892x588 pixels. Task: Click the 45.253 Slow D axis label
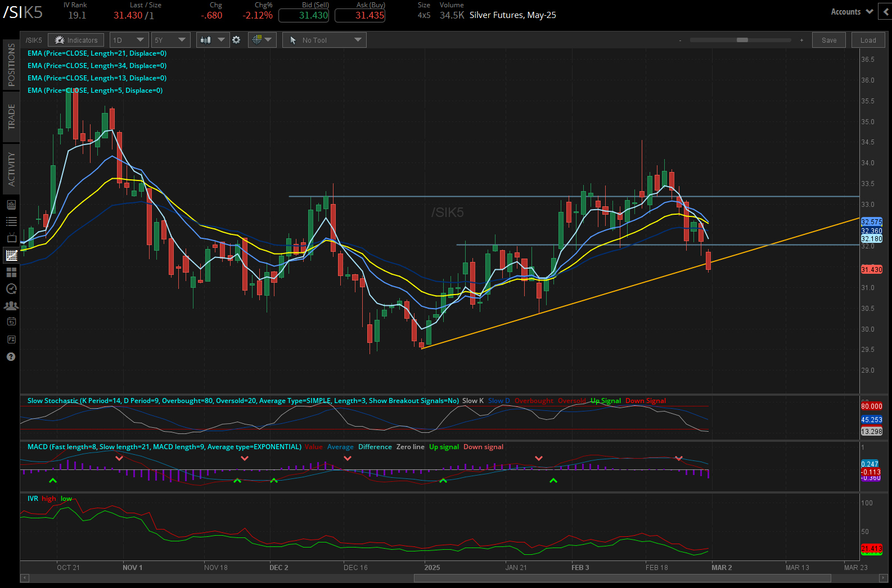tap(872, 420)
